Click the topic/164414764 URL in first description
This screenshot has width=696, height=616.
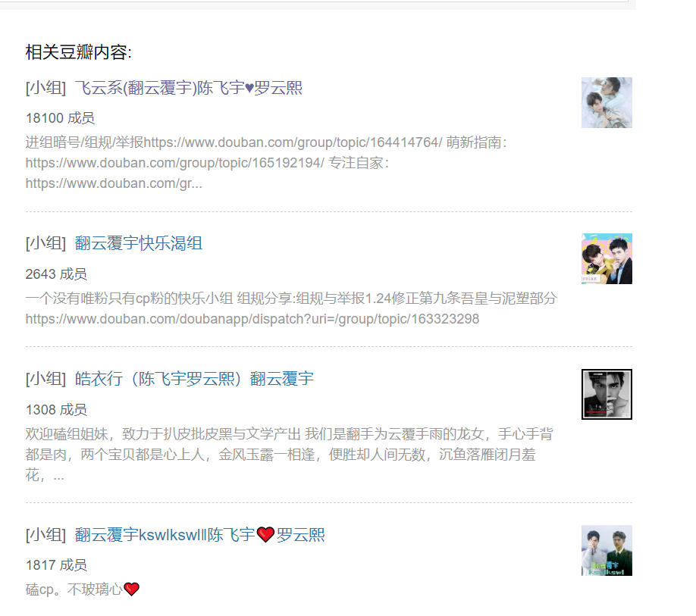pos(293,142)
